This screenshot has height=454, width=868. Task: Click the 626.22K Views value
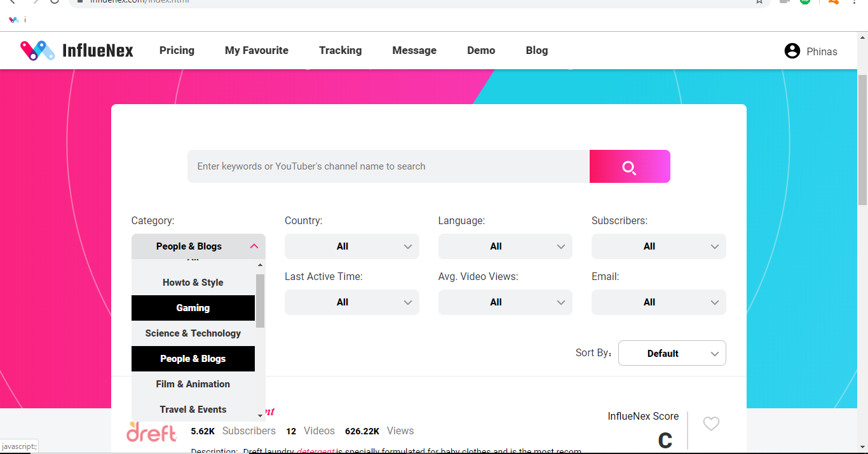[x=362, y=431]
